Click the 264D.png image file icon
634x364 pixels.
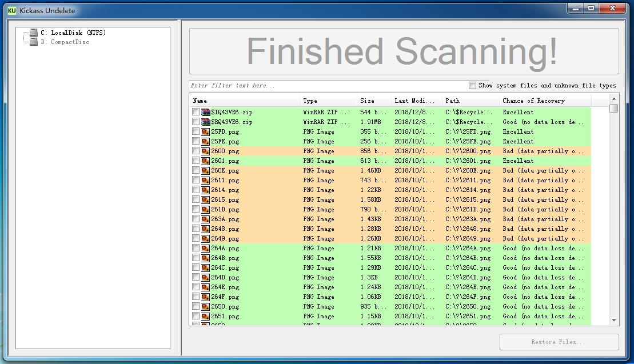click(206, 277)
